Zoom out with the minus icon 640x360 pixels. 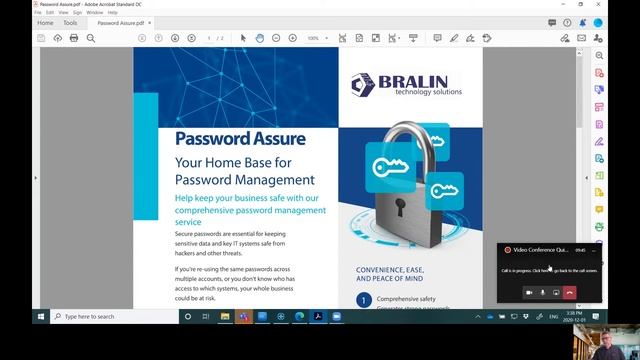276,38
